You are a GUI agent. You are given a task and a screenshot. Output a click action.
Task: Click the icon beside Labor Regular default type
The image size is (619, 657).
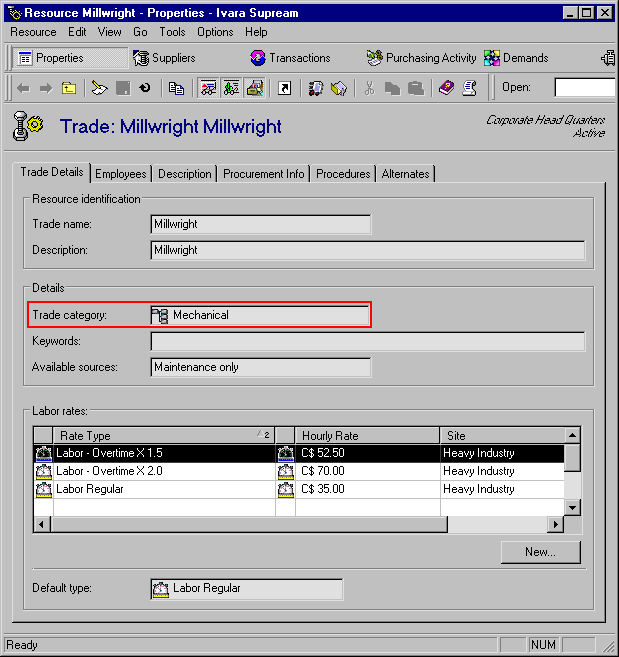[x=161, y=589]
